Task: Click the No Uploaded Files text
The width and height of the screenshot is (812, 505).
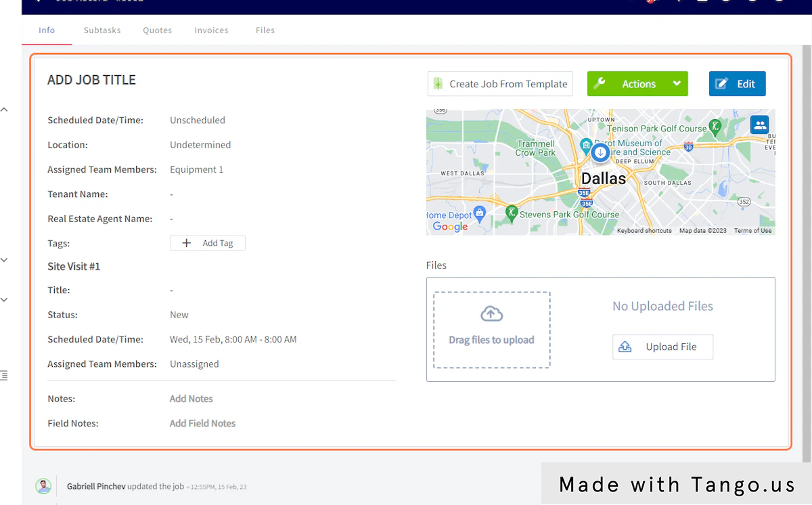Action: (662, 306)
